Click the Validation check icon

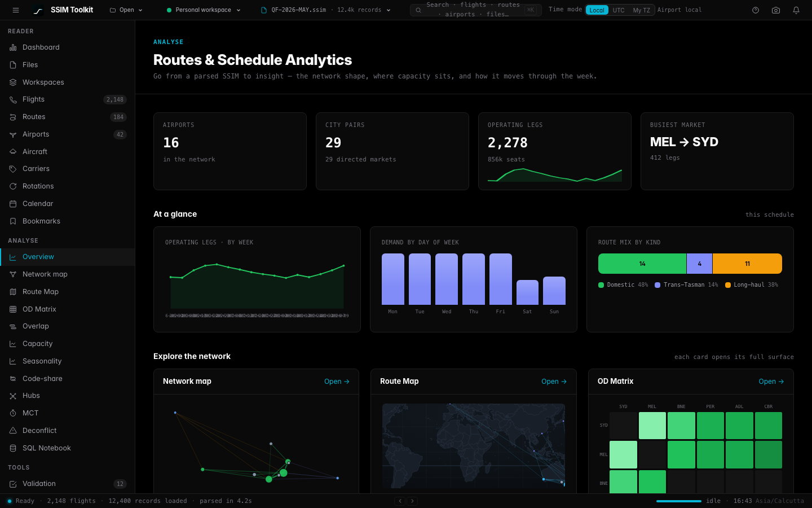tap(13, 484)
